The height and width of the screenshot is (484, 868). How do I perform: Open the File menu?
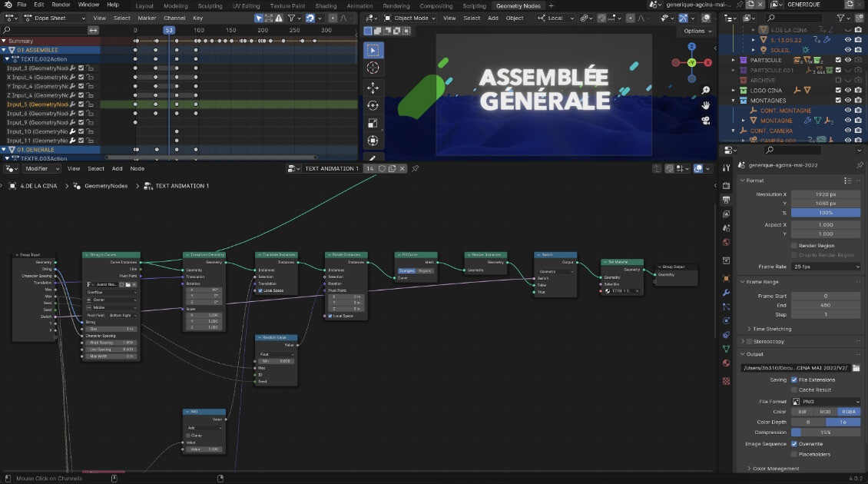pos(22,5)
